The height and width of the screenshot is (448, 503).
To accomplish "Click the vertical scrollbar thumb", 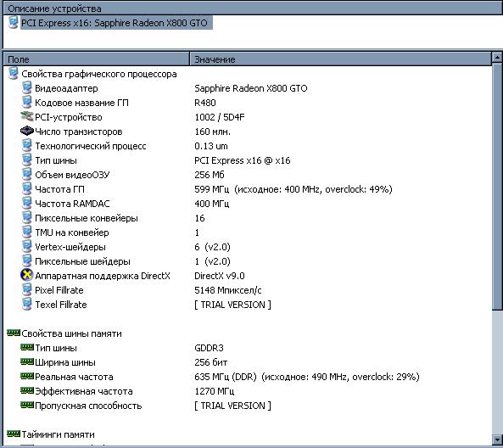I will click(497, 187).
